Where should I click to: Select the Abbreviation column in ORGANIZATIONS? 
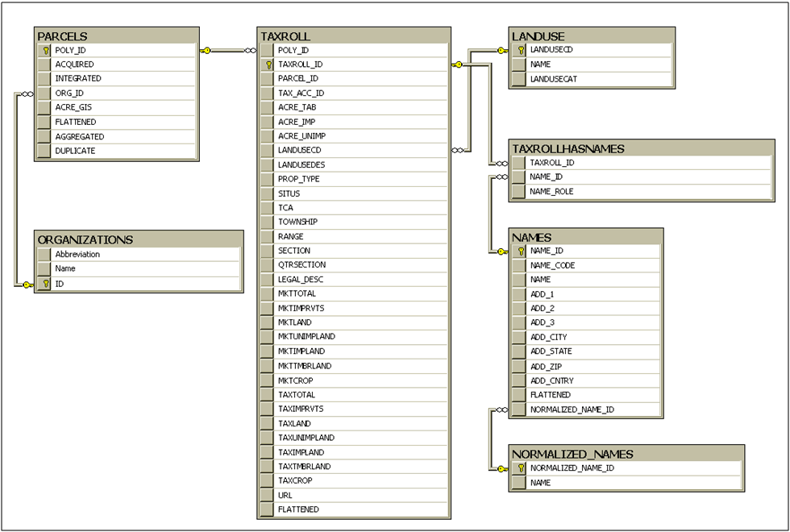pos(139,255)
